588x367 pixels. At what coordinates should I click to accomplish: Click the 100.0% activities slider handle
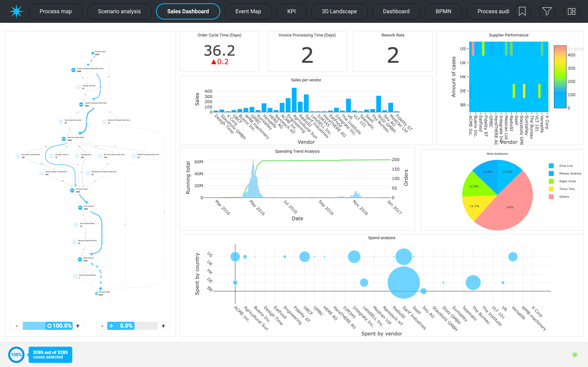(x=59, y=326)
